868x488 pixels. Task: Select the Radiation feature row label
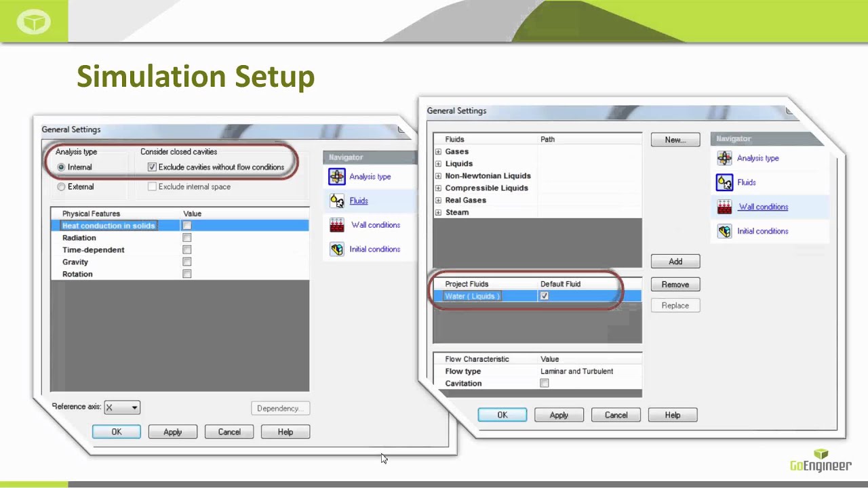79,238
